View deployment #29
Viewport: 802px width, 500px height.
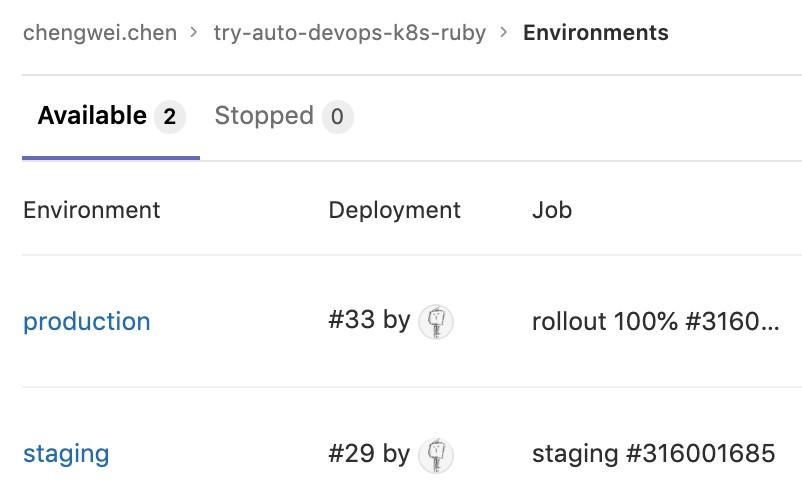(352, 454)
